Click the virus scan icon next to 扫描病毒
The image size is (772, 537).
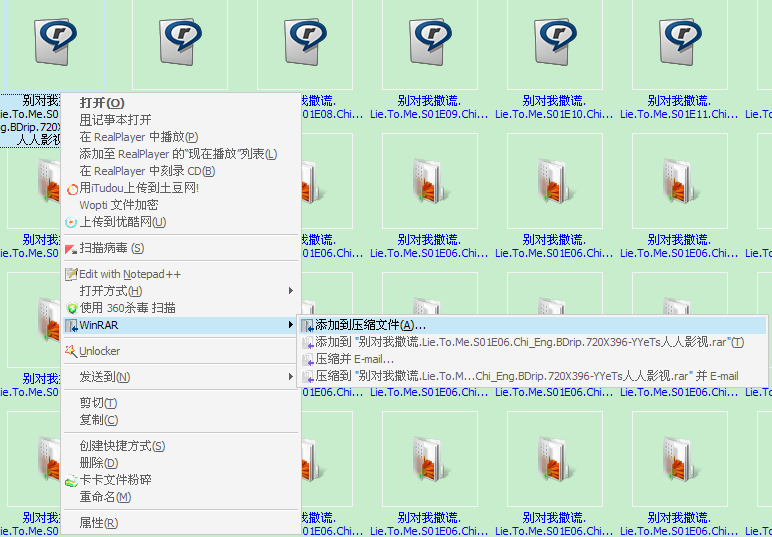tap(71, 249)
